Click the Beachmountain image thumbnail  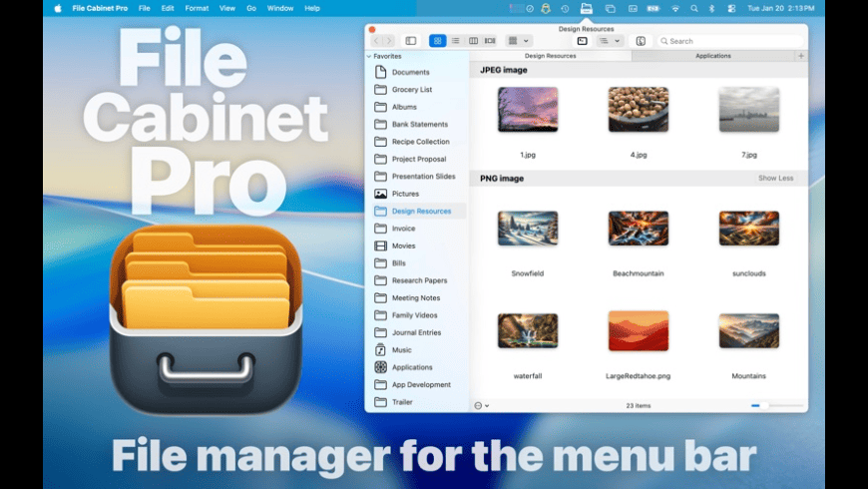[639, 229]
